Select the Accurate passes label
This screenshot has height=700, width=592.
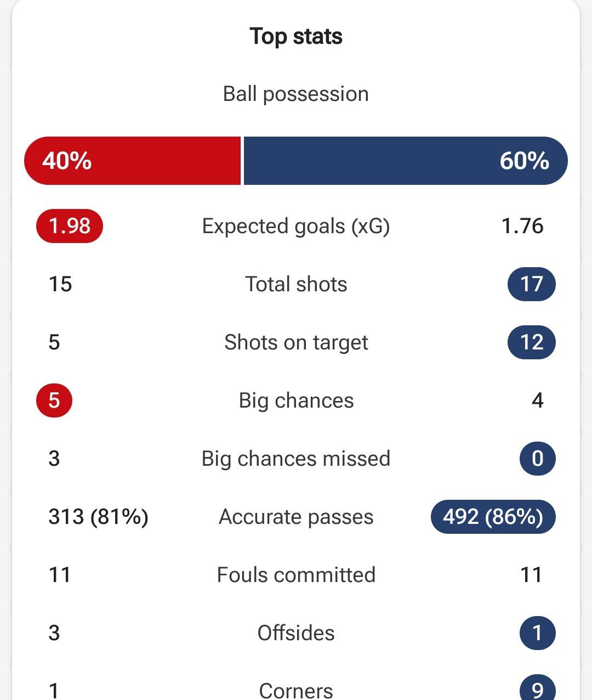pos(296,517)
